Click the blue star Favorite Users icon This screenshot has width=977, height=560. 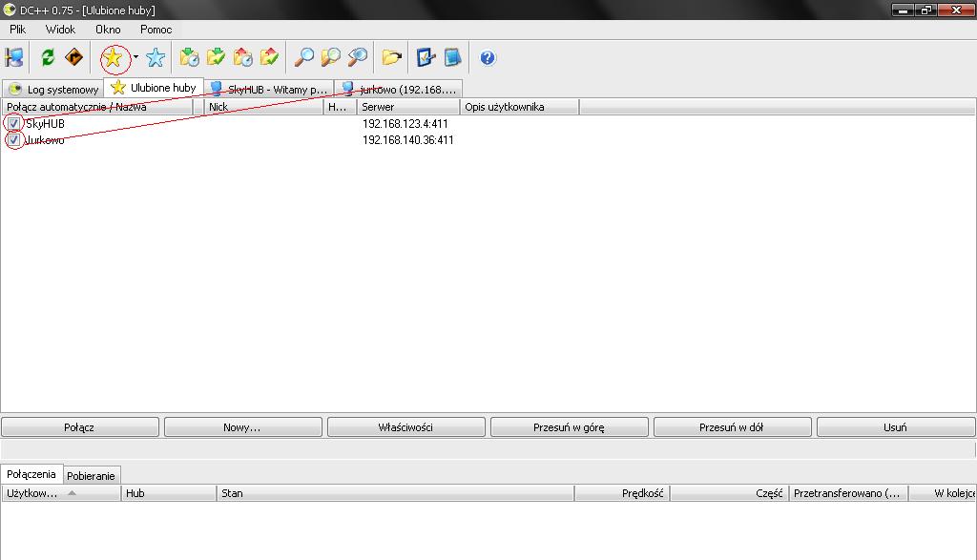point(156,58)
